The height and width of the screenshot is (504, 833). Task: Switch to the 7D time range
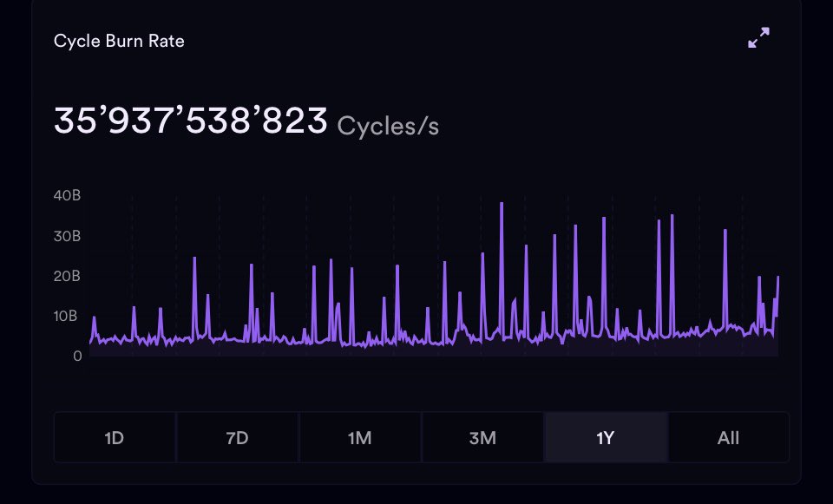238,437
